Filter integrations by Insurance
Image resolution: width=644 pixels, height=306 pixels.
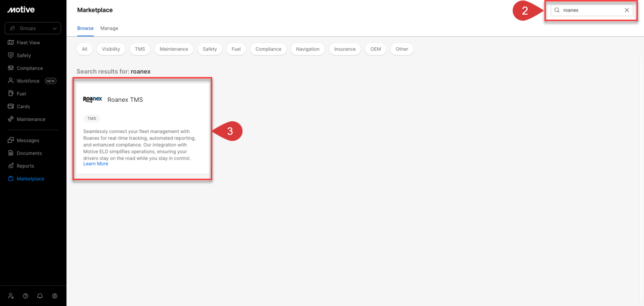345,49
